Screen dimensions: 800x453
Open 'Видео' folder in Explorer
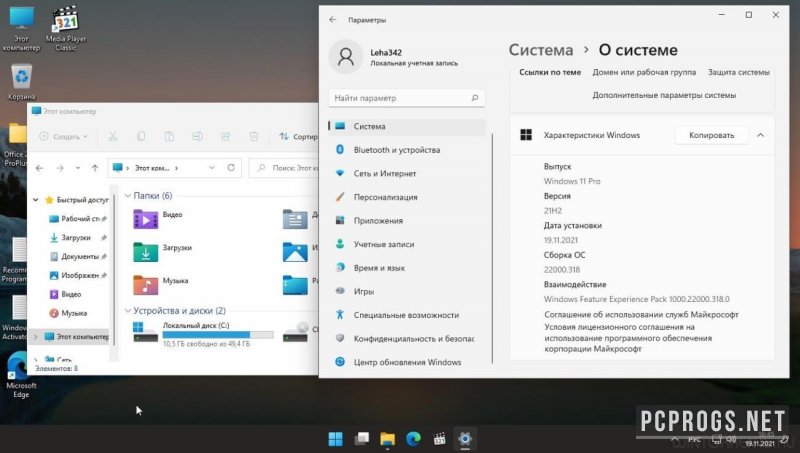[158, 219]
